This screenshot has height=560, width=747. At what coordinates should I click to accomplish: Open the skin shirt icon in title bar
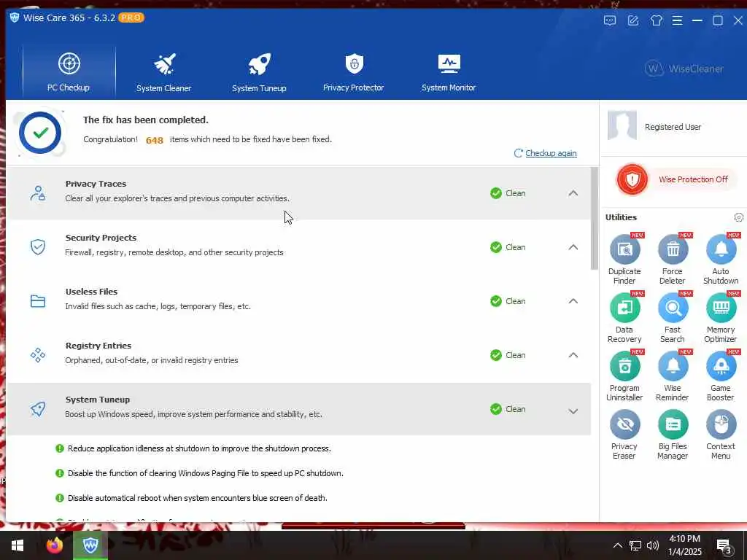(657, 20)
